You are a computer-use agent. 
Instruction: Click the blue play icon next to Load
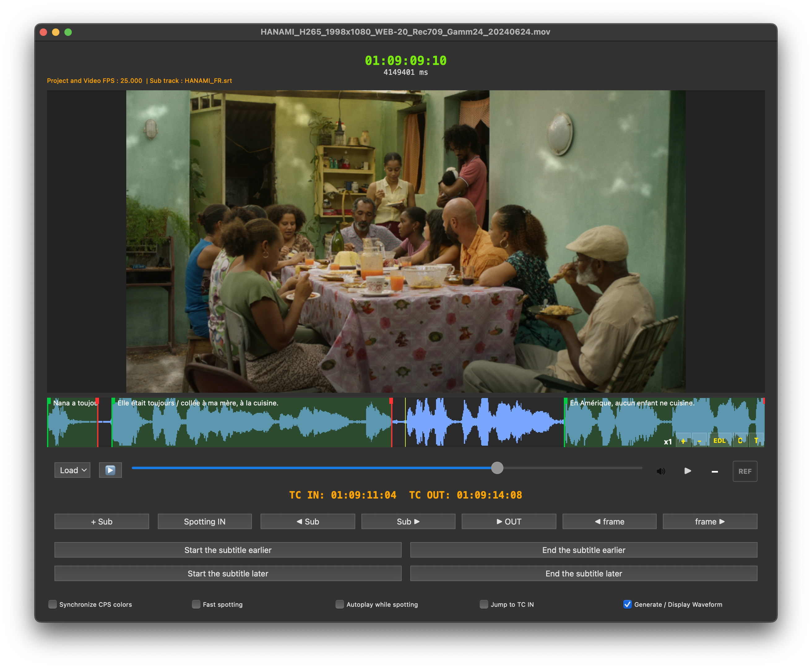pos(110,470)
